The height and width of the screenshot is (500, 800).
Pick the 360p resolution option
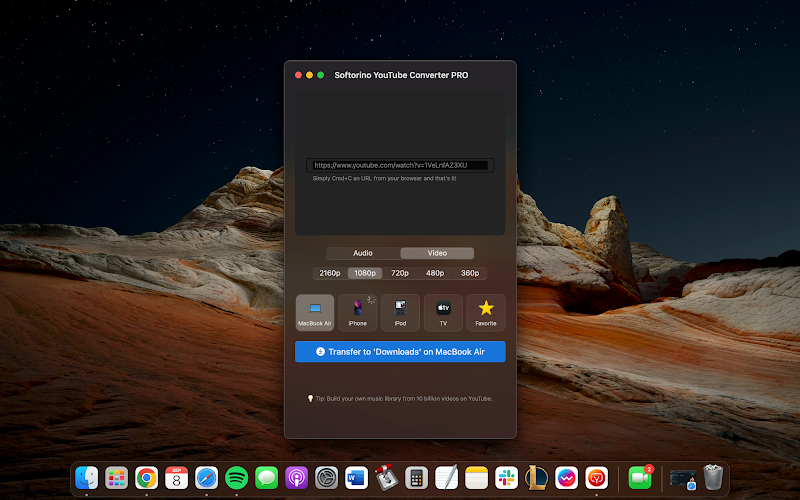469,273
